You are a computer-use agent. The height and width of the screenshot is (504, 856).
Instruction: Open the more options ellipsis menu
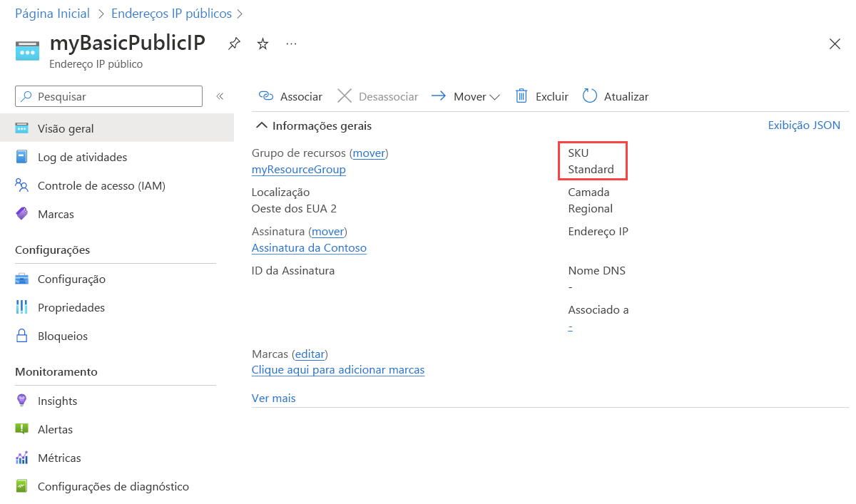tap(291, 44)
